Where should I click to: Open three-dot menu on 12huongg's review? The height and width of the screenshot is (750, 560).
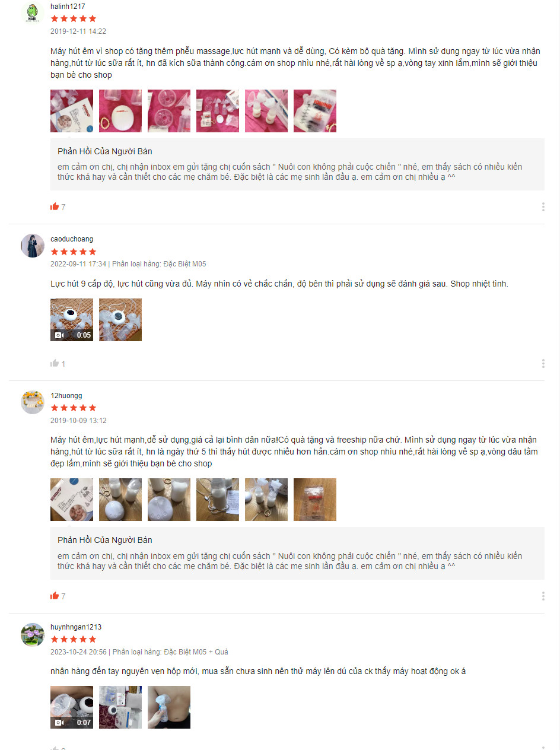point(543,596)
